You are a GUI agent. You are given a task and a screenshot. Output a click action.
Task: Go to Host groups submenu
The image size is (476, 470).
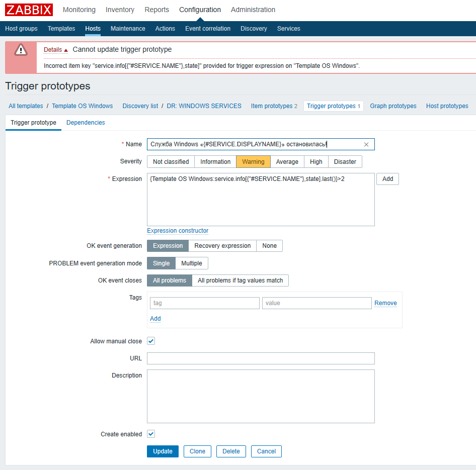pos(21,29)
